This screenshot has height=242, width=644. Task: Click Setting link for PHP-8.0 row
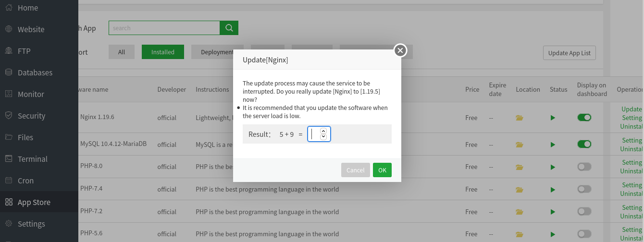(632, 162)
